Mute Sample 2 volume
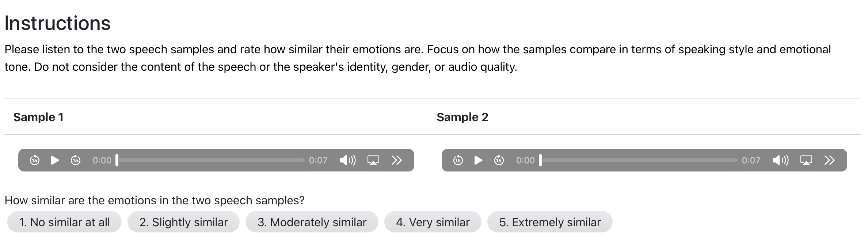868x243 pixels. 780,160
